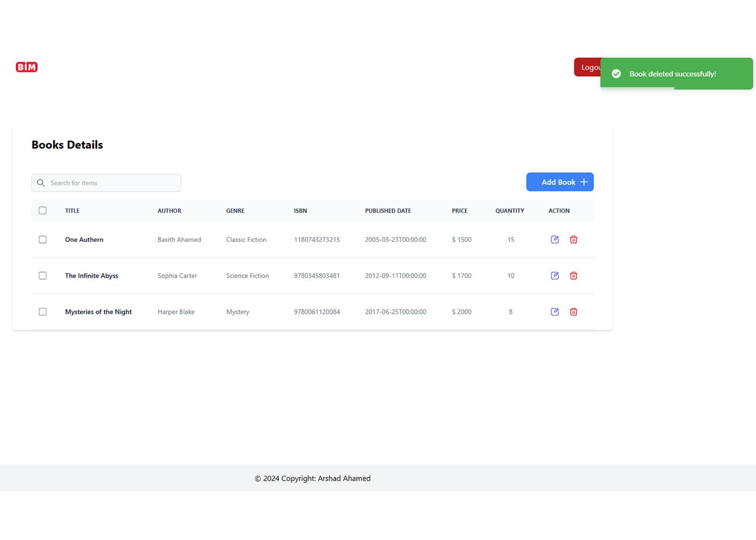The width and height of the screenshot is (756, 540).
Task: Click the PRICE column header
Action: (x=460, y=211)
